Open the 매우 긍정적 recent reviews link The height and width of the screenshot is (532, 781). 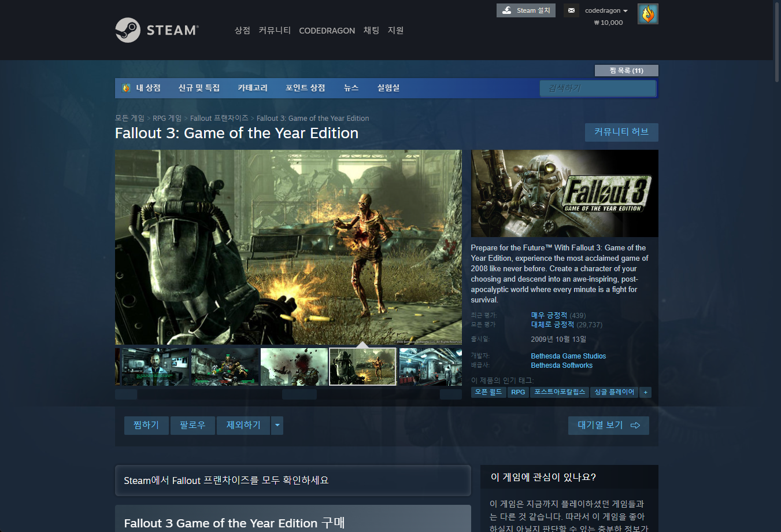tap(549, 315)
